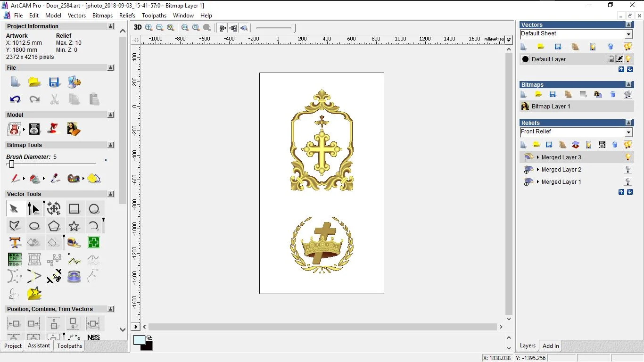Open the Lights and Material lamp icon
The image size is (644, 362).
54,129
